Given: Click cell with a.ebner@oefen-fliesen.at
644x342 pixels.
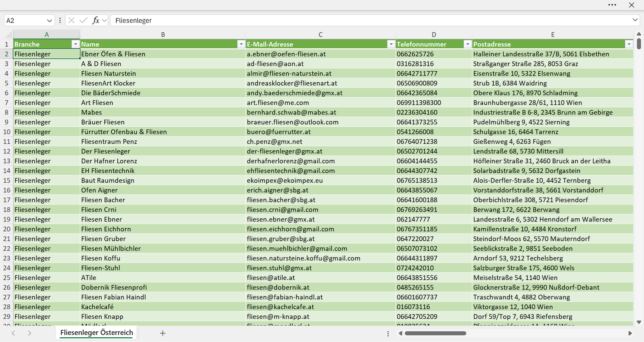Looking at the screenshot, I should (x=321, y=54).
